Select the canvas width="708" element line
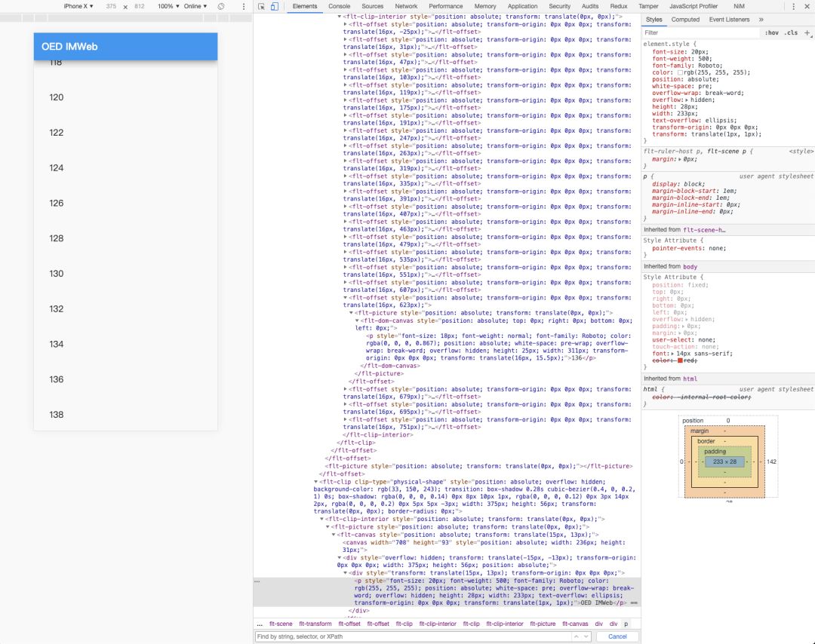Screen dimensions: 815x644 coord(484,546)
